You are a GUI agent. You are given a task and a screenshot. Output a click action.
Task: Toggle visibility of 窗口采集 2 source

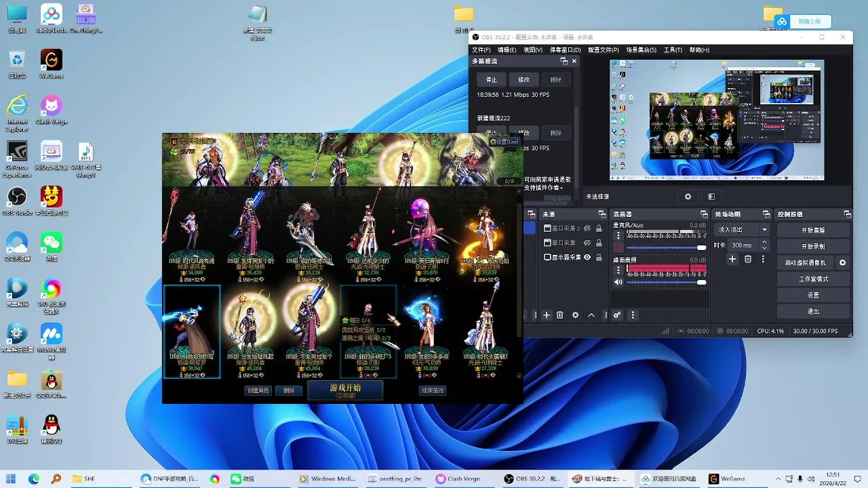[x=587, y=228]
